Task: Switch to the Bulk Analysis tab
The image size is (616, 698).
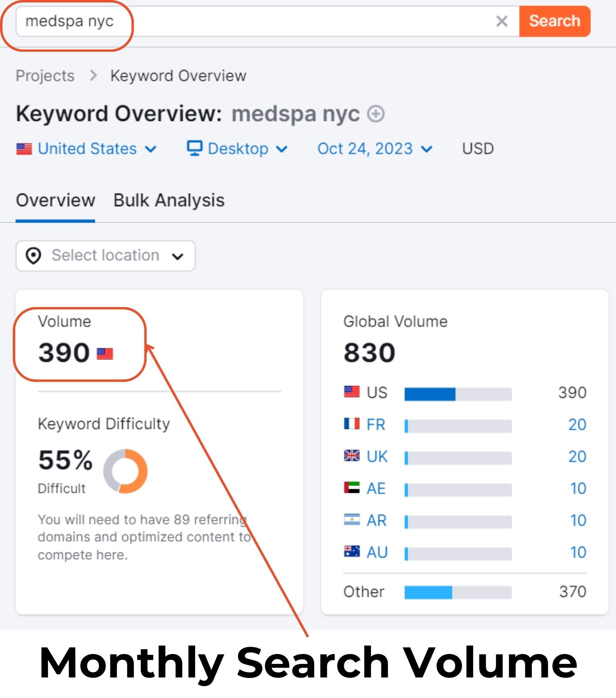Action: pos(169,200)
